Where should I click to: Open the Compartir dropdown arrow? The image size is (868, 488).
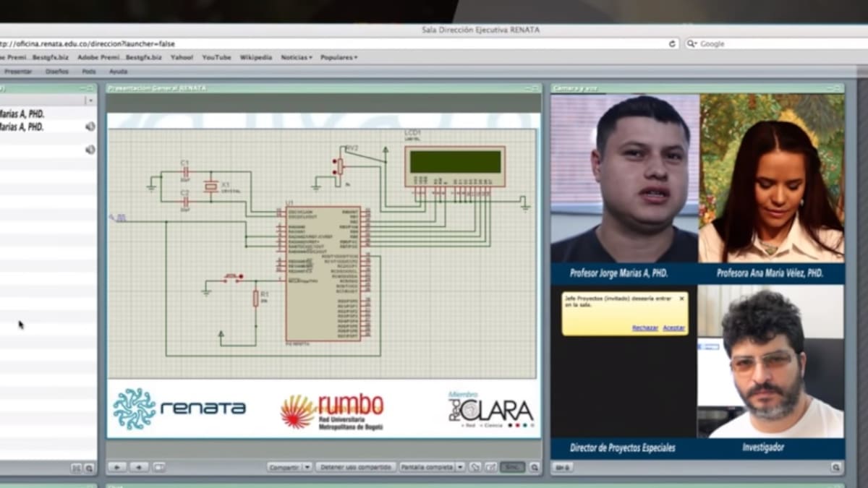pos(307,468)
